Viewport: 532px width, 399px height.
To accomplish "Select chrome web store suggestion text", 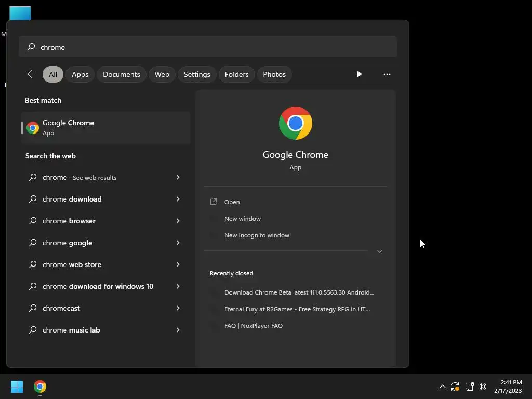I will point(72,264).
